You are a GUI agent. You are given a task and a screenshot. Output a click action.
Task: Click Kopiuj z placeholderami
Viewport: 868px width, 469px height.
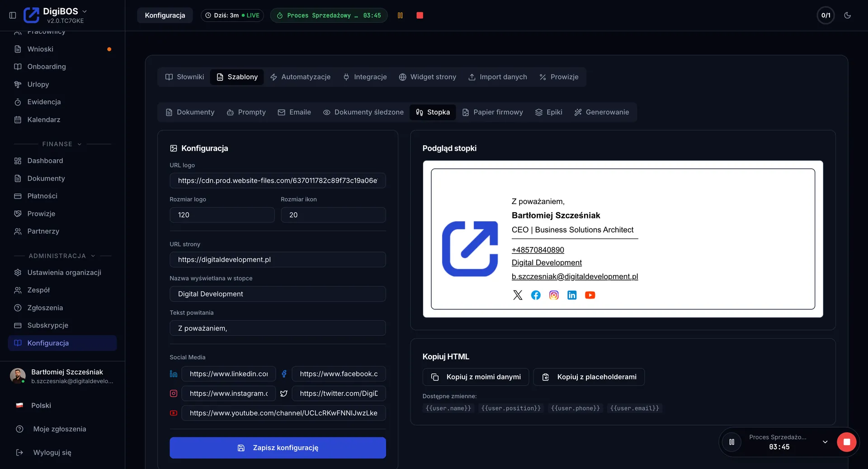[x=589, y=377]
